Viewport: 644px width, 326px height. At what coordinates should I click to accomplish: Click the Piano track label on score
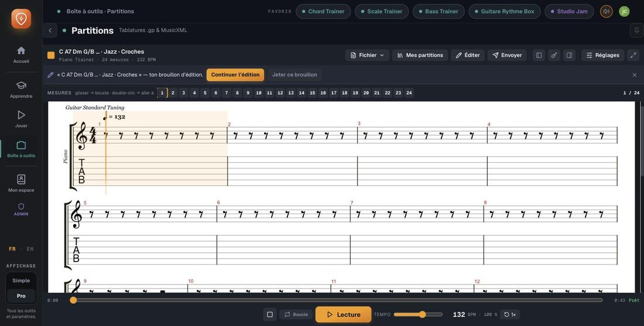tap(66, 156)
